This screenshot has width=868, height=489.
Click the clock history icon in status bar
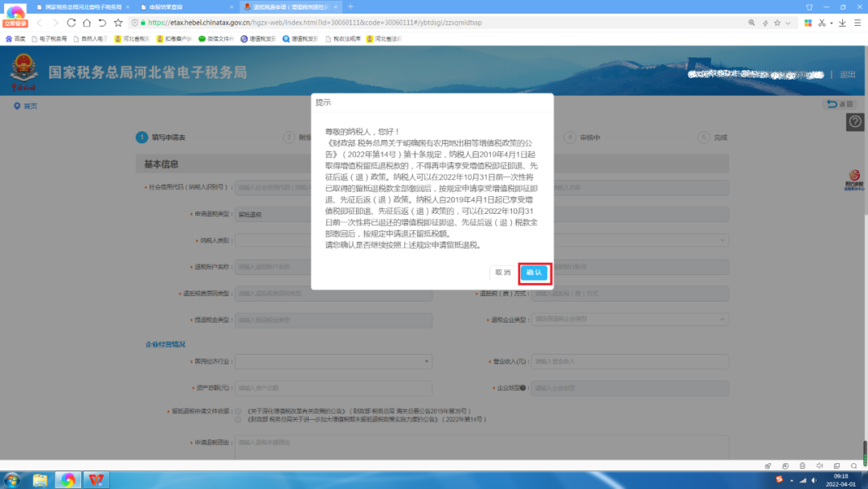tap(785, 466)
